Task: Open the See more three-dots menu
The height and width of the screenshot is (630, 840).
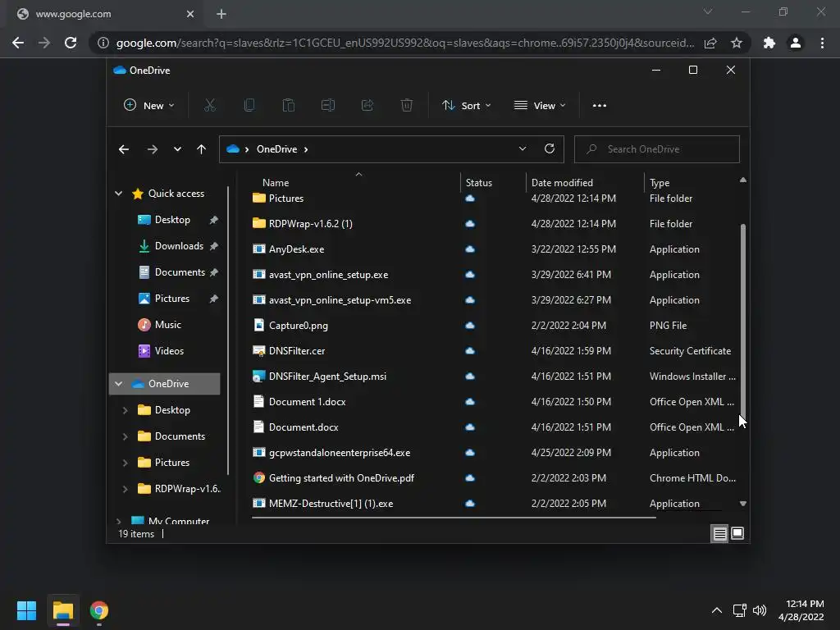Action: 600,106
